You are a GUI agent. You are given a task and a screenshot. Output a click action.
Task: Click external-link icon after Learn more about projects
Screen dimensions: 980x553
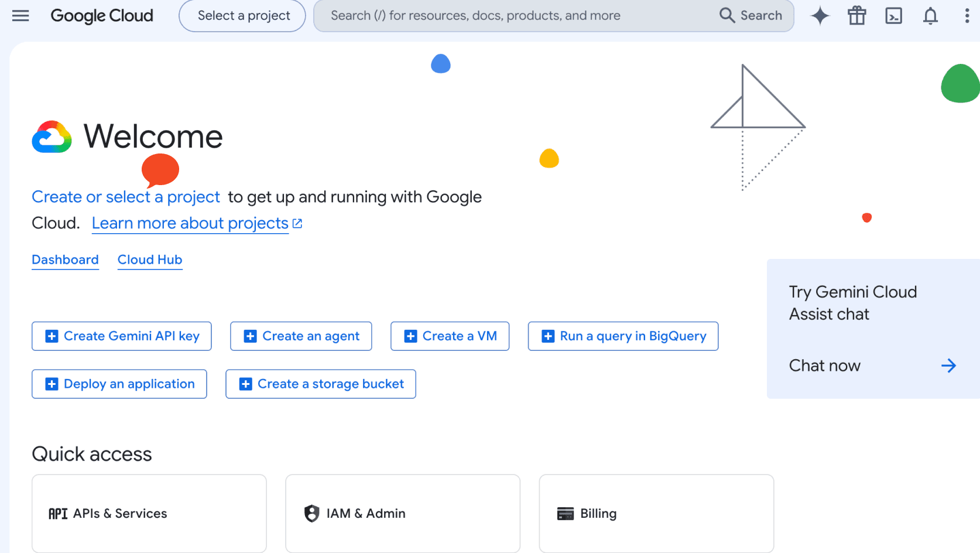click(x=297, y=223)
